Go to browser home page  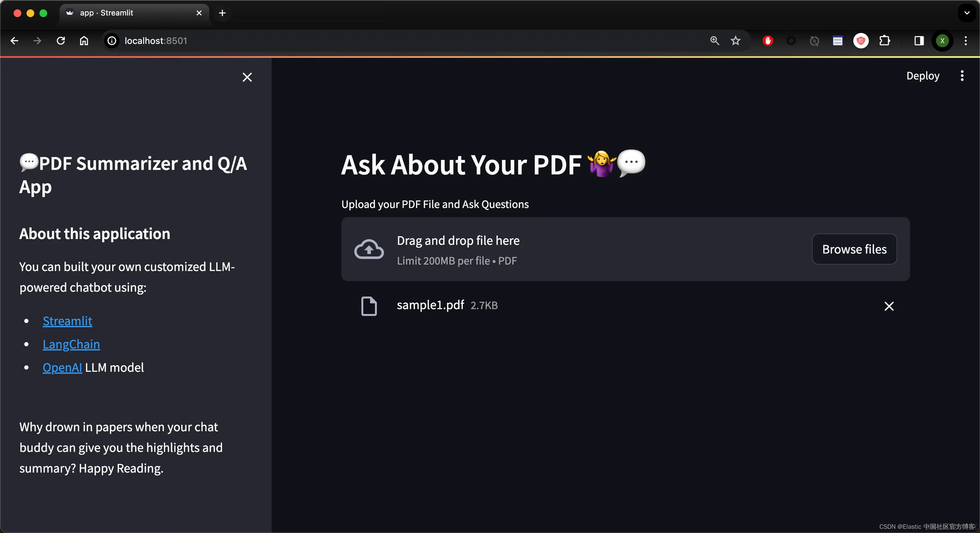84,41
